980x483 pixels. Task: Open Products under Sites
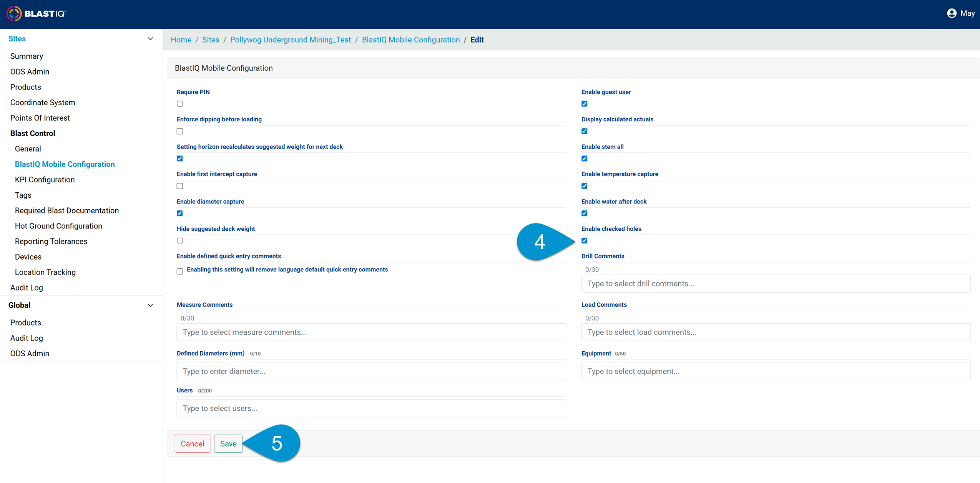(x=25, y=87)
